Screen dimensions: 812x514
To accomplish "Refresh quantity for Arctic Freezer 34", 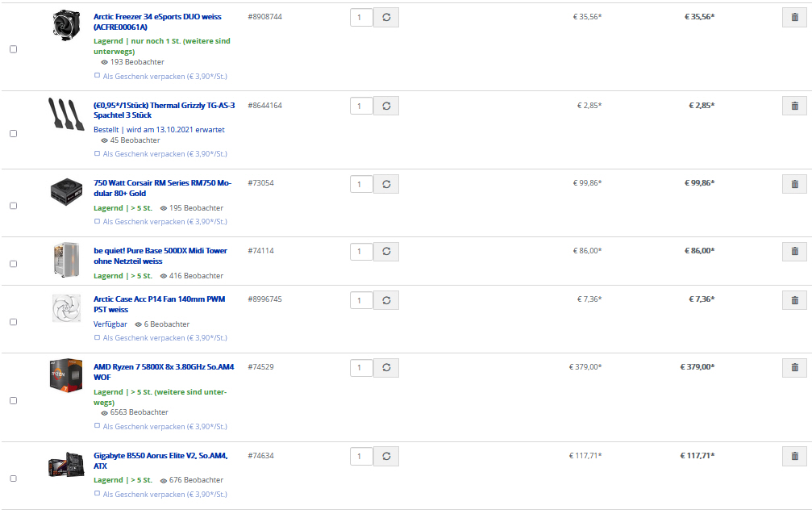I will 386,17.
